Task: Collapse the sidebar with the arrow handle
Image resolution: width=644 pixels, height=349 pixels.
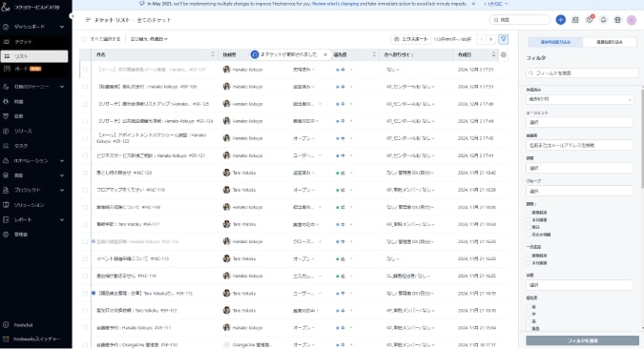Action: [x=72, y=16]
